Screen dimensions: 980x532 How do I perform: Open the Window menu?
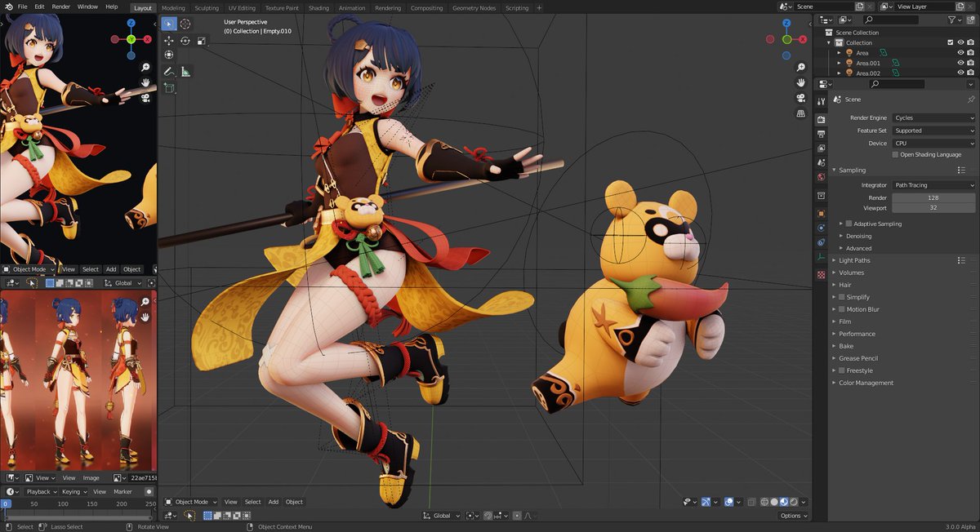87,7
